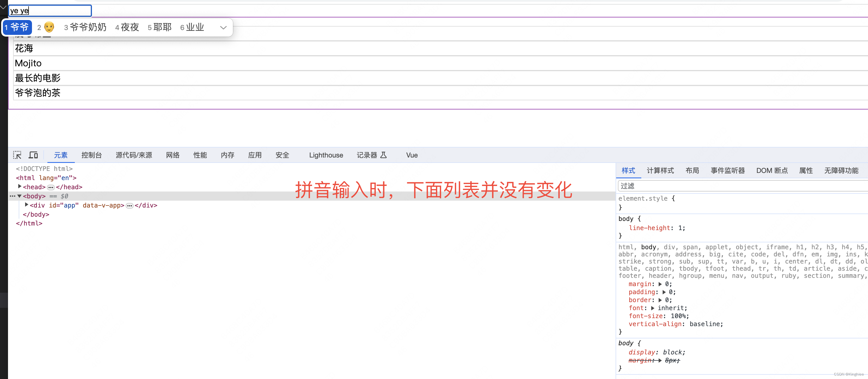This screenshot has width=868, height=379.
Task: Switch to the Vue devtools tab
Action: pyautogui.click(x=412, y=155)
